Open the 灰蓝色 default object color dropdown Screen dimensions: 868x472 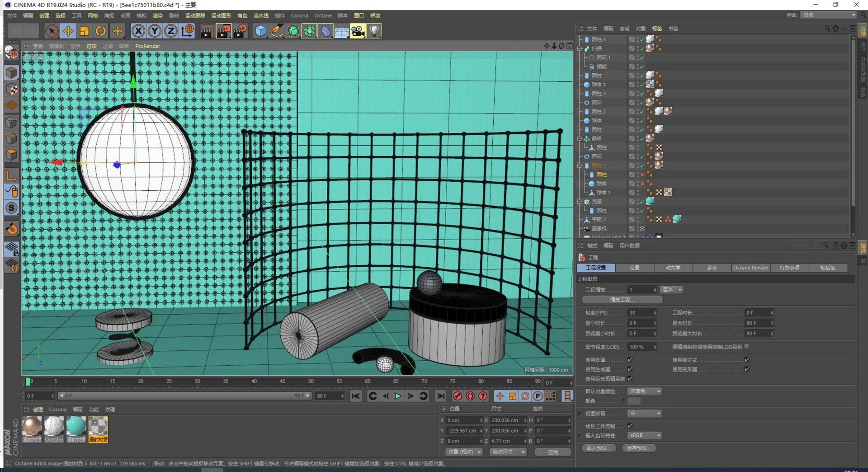(645, 391)
